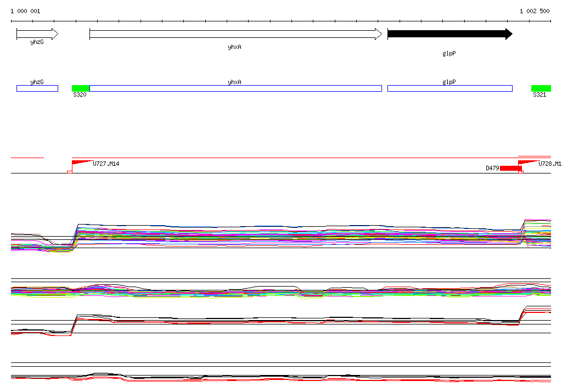Click the yhxA gene arrow
This screenshot has height=392, width=562.
pos(236,34)
